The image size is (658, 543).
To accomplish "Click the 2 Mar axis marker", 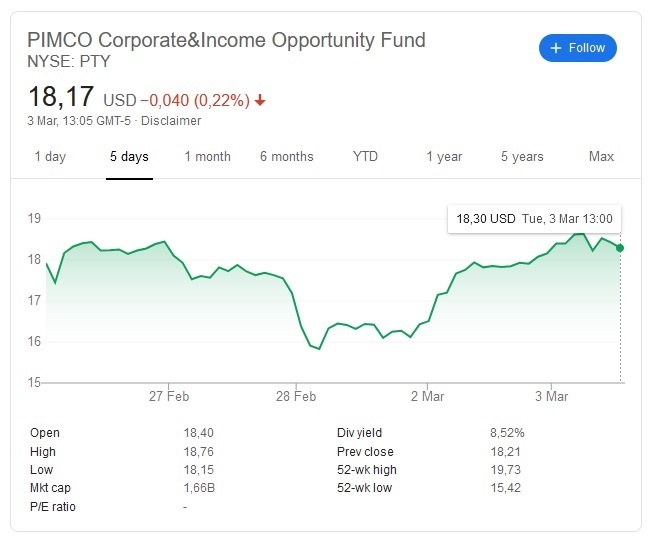I will [427, 396].
